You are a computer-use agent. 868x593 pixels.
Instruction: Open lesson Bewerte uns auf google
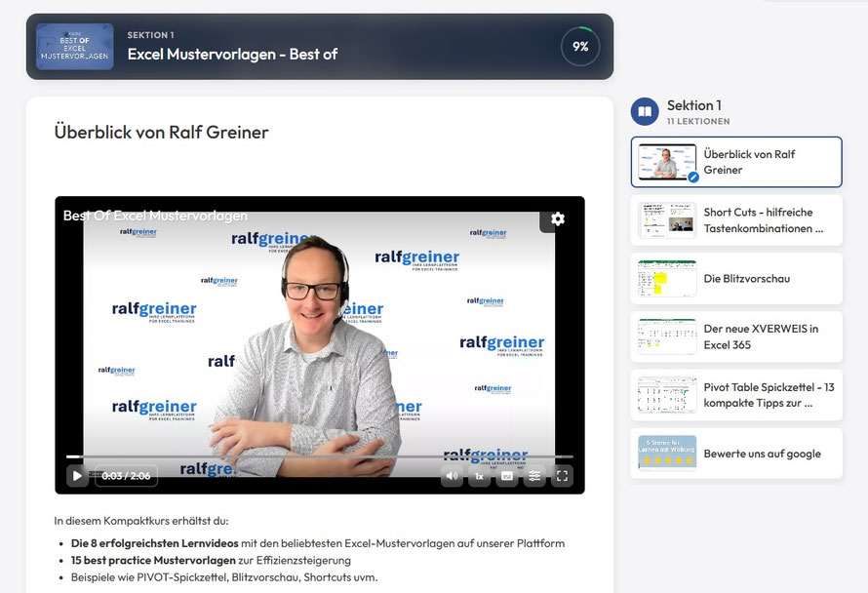click(736, 454)
